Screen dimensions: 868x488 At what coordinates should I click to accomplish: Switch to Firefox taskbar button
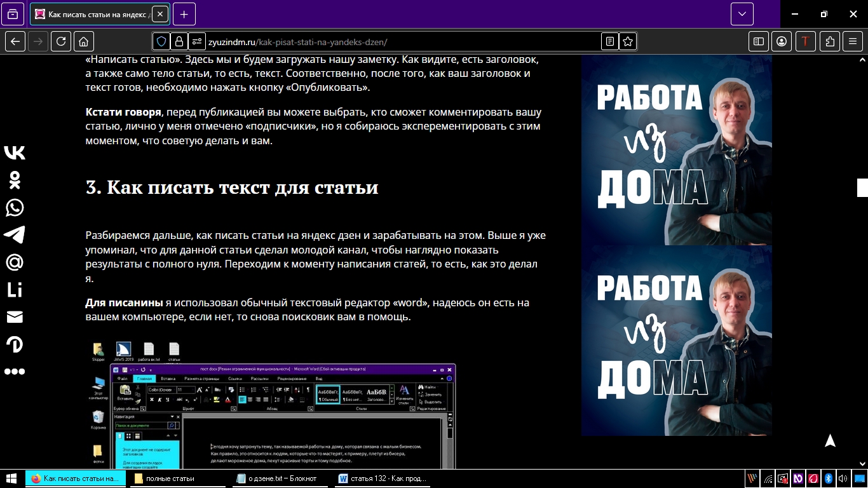coord(77,478)
